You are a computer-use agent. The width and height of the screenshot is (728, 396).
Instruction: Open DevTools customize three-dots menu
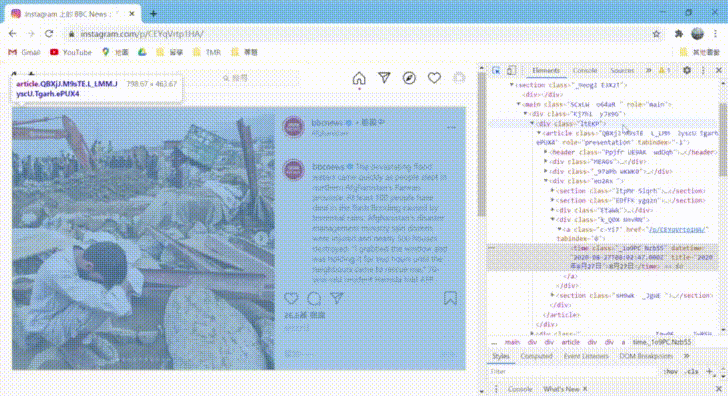point(703,70)
